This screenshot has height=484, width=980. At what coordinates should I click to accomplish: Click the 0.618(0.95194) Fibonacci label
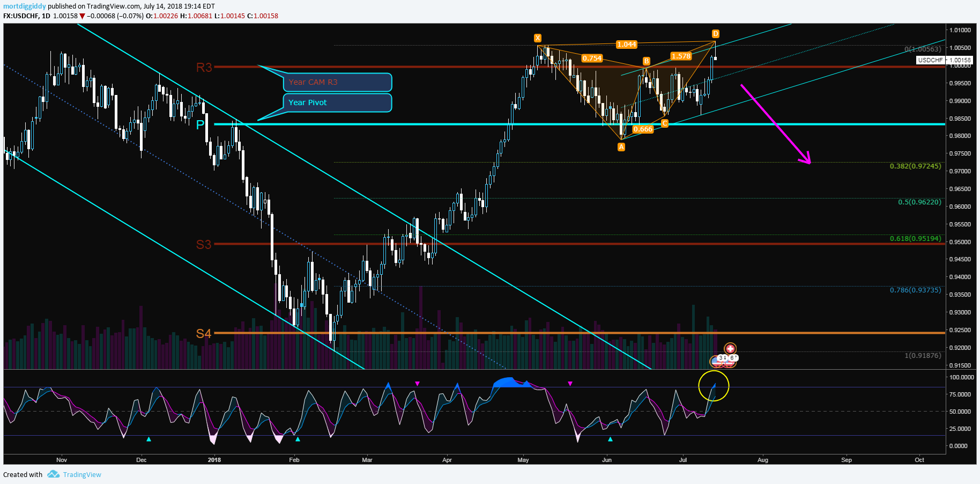pos(915,238)
